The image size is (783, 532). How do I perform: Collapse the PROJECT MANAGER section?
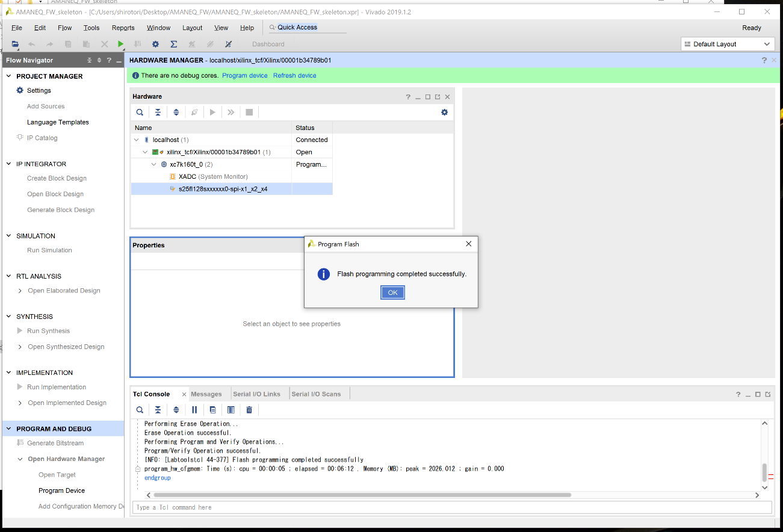(8, 76)
